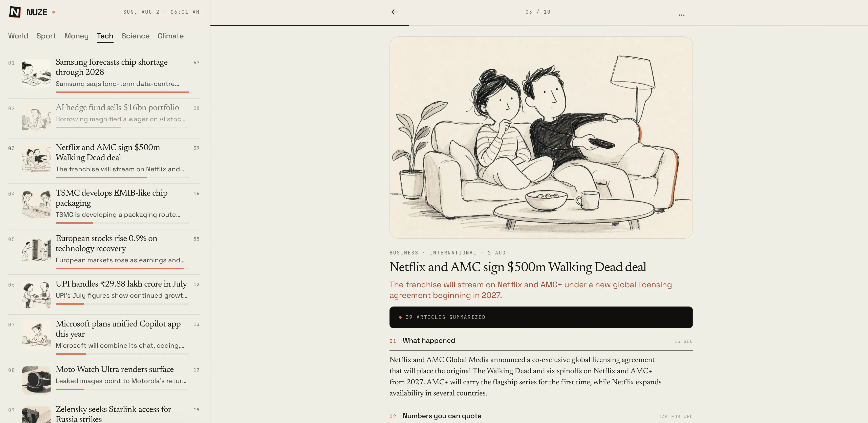Screen dimensions: 868x423
Task: Click the '15 SEC' reading time label
Action: pyautogui.click(x=683, y=341)
